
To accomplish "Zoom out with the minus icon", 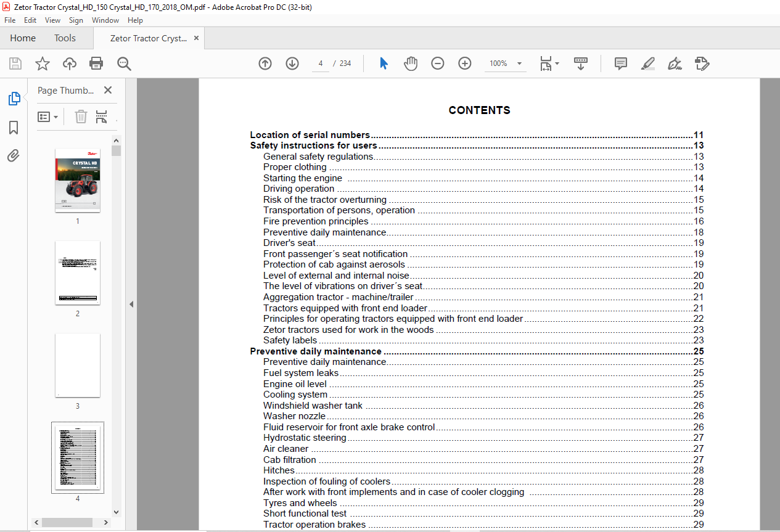I will coord(438,63).
